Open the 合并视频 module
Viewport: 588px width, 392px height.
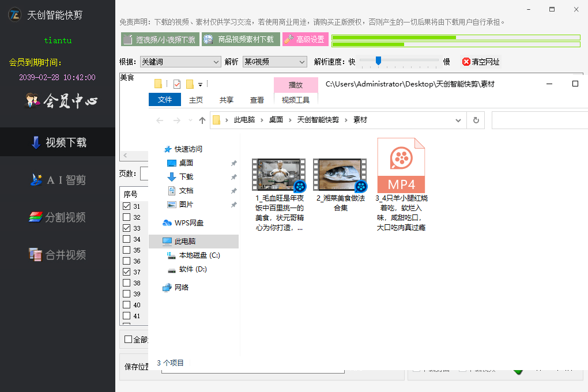click(x=58, y=255)
